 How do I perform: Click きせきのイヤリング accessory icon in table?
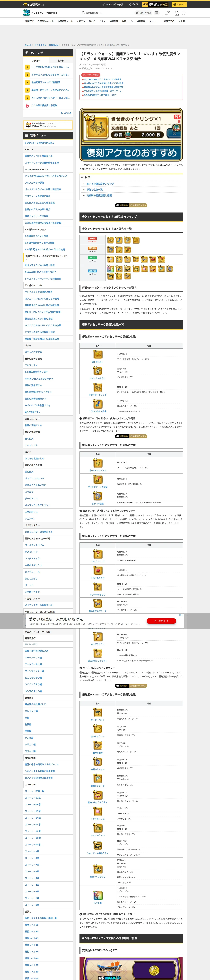pyautogui.click(x=98, y=388)
